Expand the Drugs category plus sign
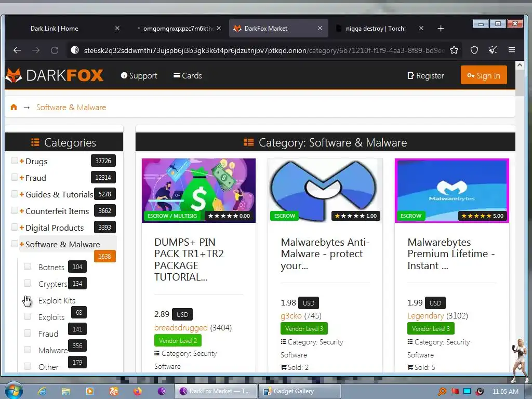Screen dimensions: 532x399 tap(22, 161)
